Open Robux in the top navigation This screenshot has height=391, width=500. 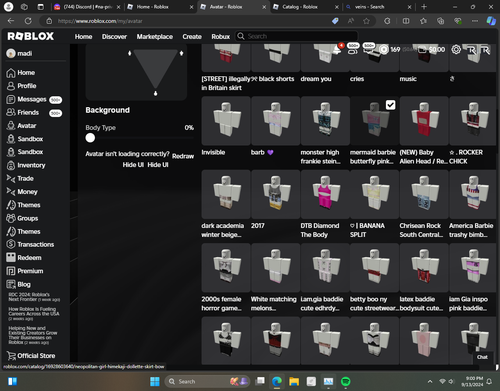pyautogui.click(x=220, y=36)
